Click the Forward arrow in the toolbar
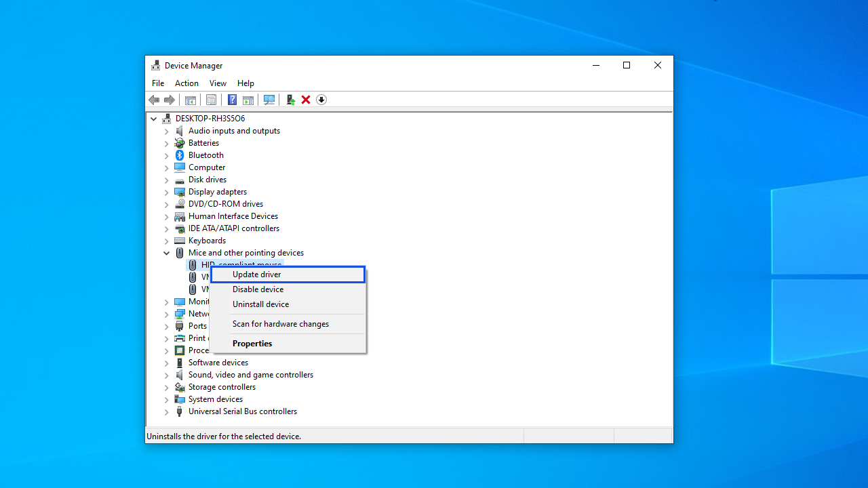Image resolution: width=868 pixels, height=488 pixels. tap(170, 100)
